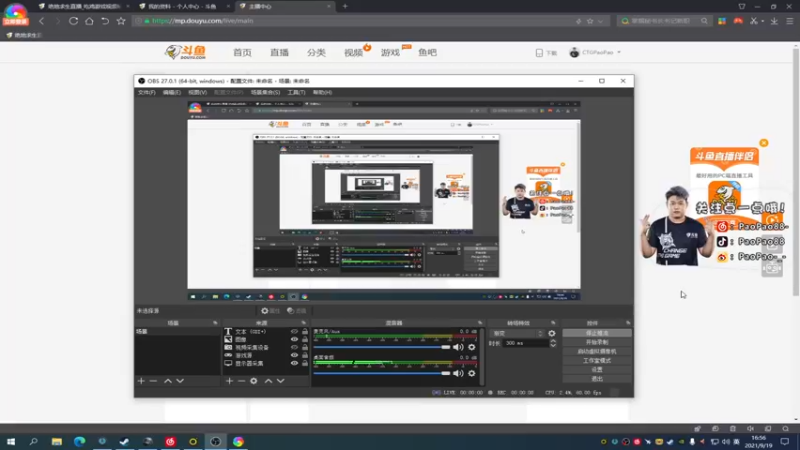Move scene up with arrow in Scenes panel
Screen dimensions: 800x450
pyautogui.click(x=168, y=381)
